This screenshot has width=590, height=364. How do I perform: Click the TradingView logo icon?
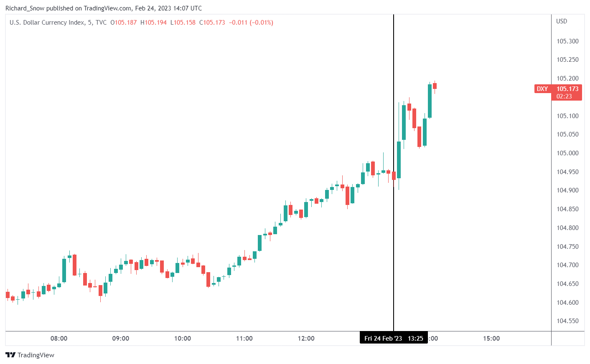(10, 355)
